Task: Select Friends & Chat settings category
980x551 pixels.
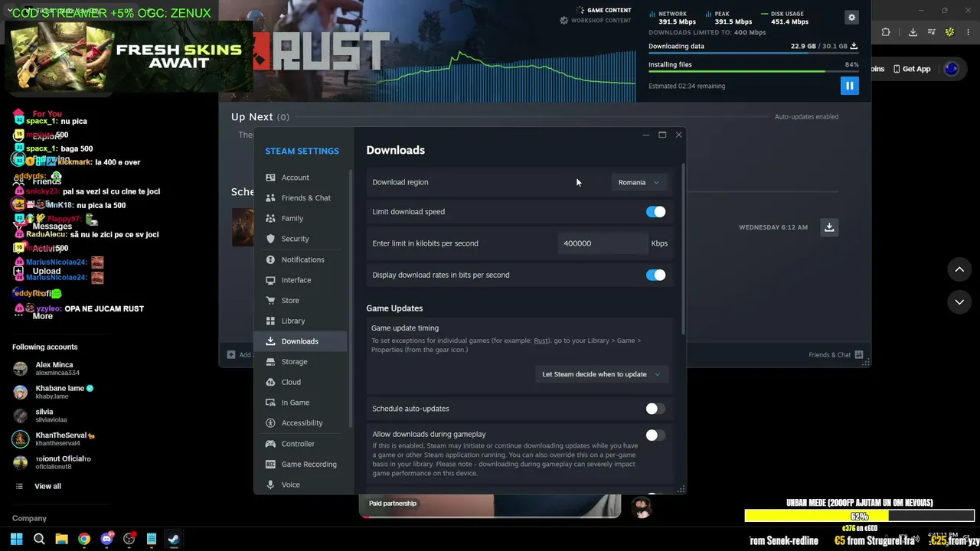Action: [300, 197]
